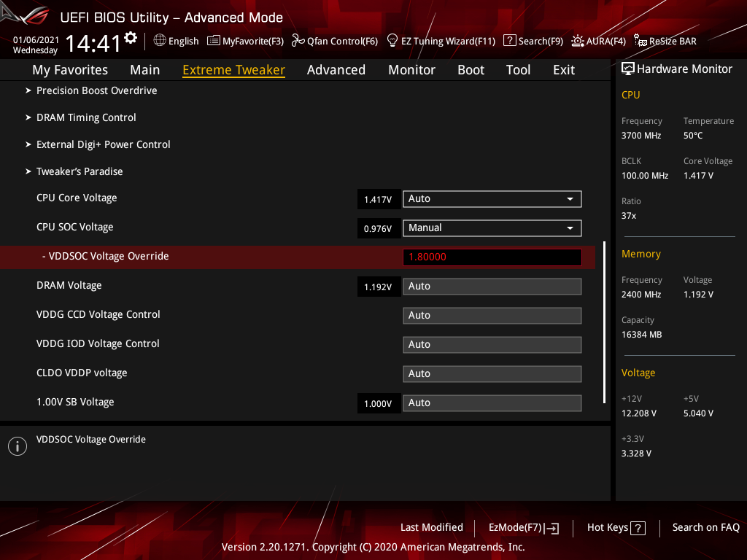Open MyFavorite(F3)
Image resolution: width=747 pixels, height=560 pixels.
point(245,41)
